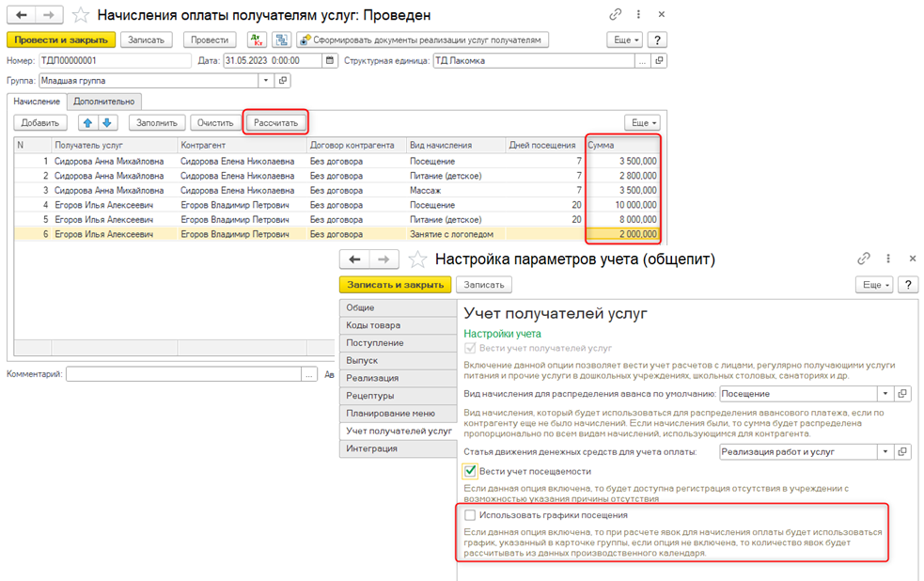
Task: Open the Группа field's open-form icon
Action: click(282, 81)
